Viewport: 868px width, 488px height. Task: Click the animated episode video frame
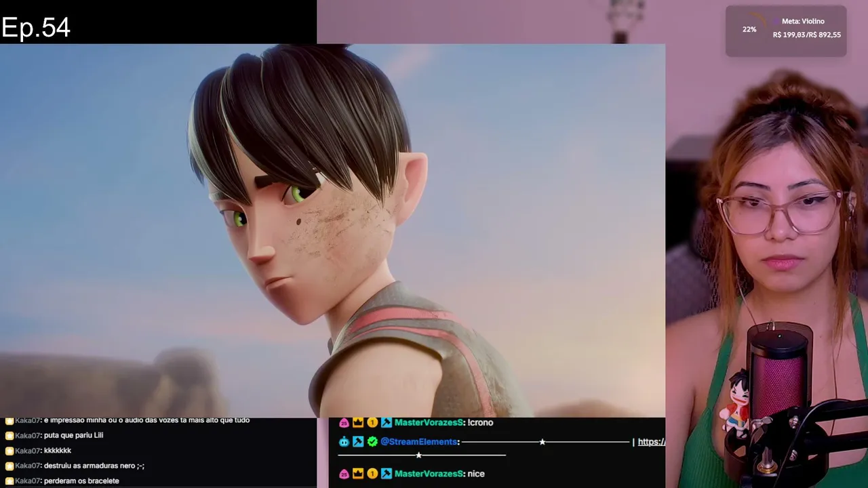tap(332, 230)
